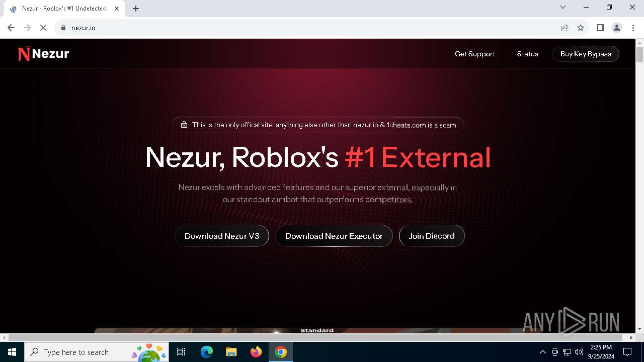Click the vertical scrollbar thumb
Screen dimensions: 644x362
click(639, 54)
